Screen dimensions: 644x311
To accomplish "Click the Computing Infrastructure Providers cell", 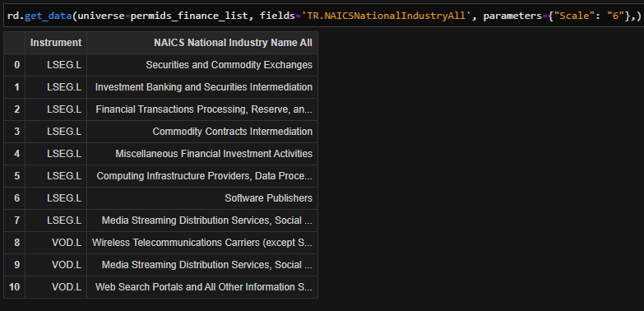I will [x=202, y=176].
